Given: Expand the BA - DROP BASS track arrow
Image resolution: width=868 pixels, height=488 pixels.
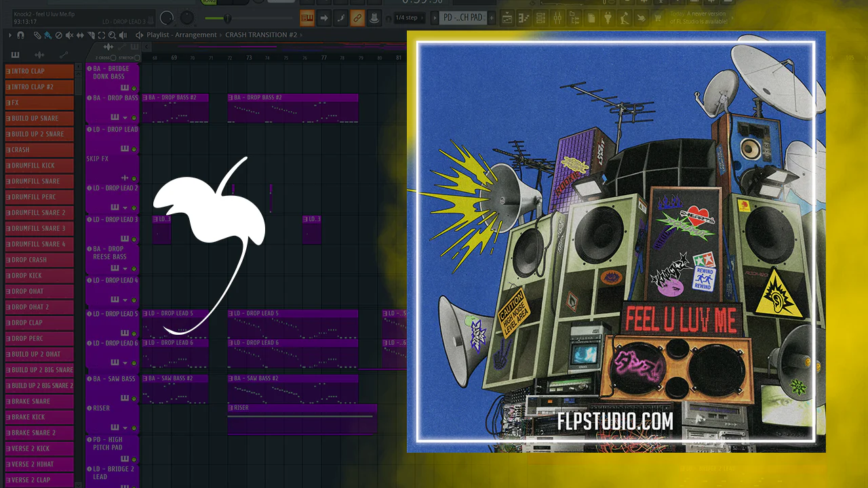Looking at the screenshot, I should click(125, 118).
